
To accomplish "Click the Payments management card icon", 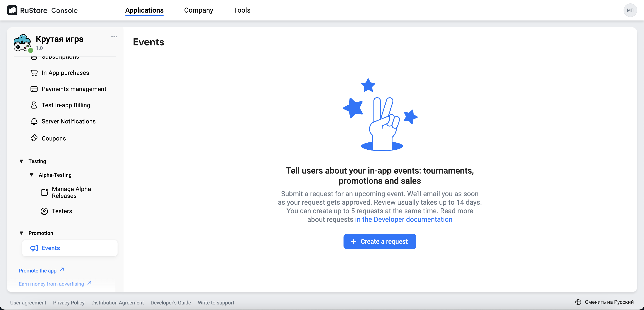I will 34,89.
